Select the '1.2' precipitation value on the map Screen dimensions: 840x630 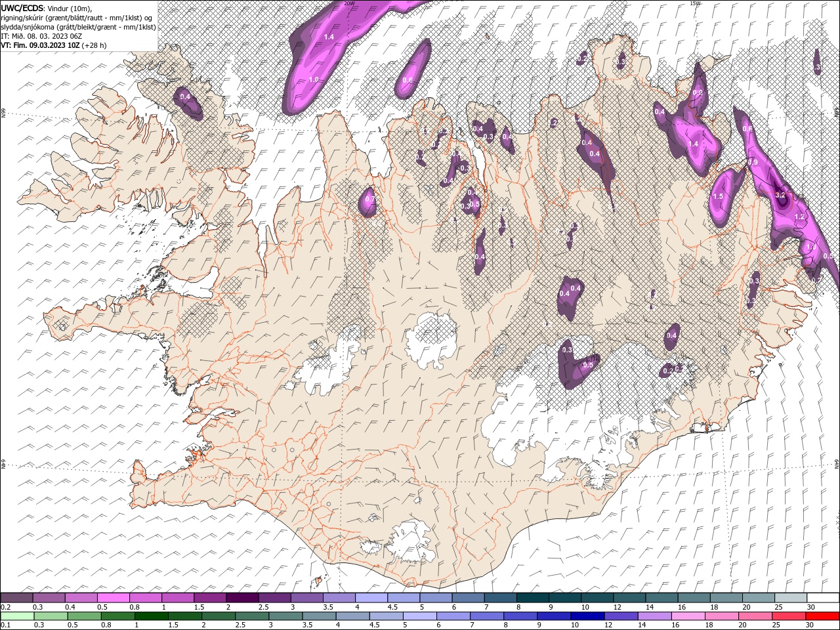(799, 217)
